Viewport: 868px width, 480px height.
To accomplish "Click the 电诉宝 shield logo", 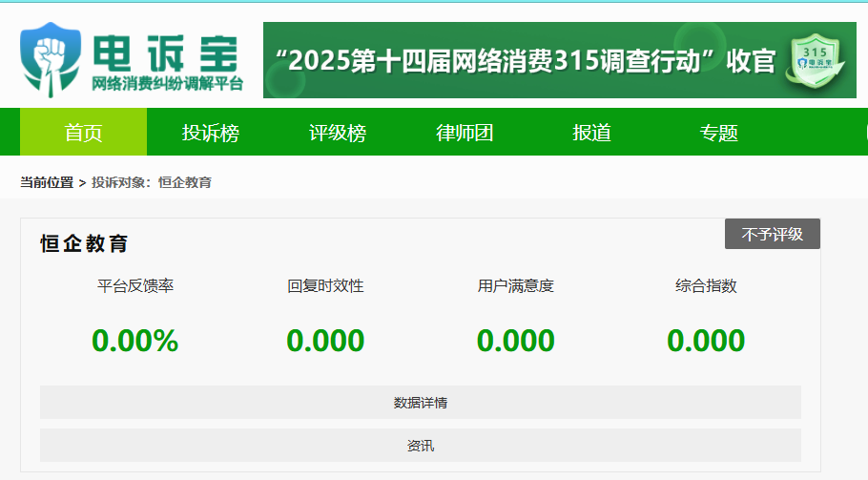I will [x=51, y=60].
